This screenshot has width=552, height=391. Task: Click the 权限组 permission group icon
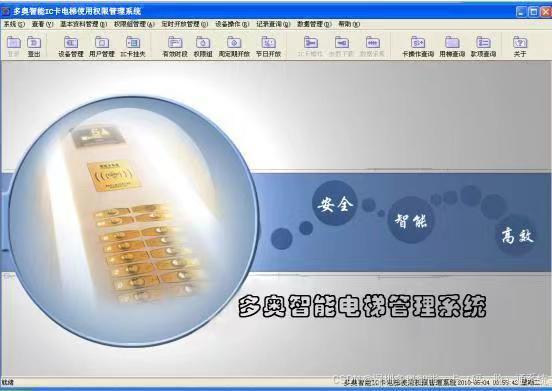(203, 46)
